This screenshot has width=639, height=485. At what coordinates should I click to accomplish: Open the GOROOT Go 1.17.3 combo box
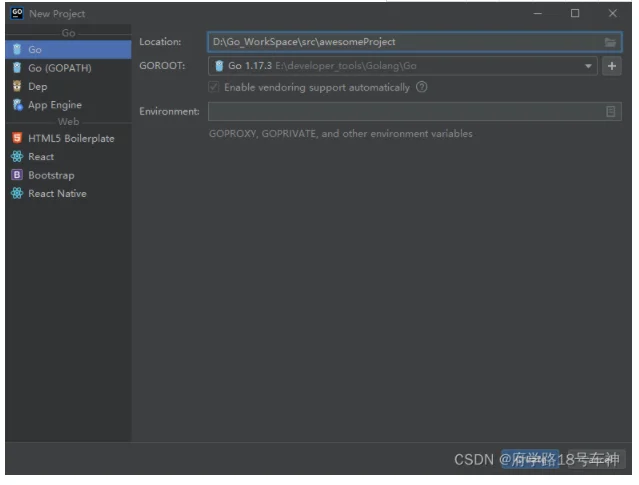pyautogui.click(x=403, y=66)
